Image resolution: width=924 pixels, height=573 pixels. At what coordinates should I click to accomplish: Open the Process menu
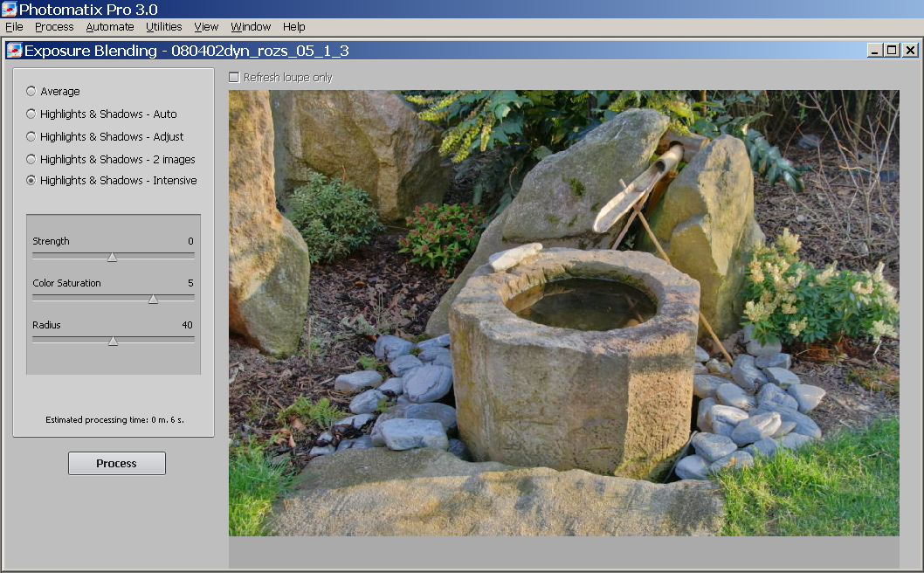point(54,27)
